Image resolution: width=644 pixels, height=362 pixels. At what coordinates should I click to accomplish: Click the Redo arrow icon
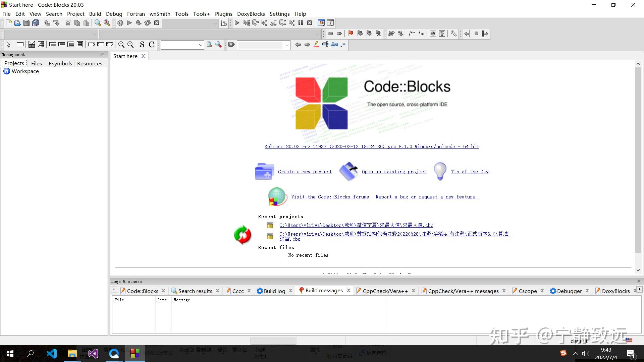tap(56, 23)
